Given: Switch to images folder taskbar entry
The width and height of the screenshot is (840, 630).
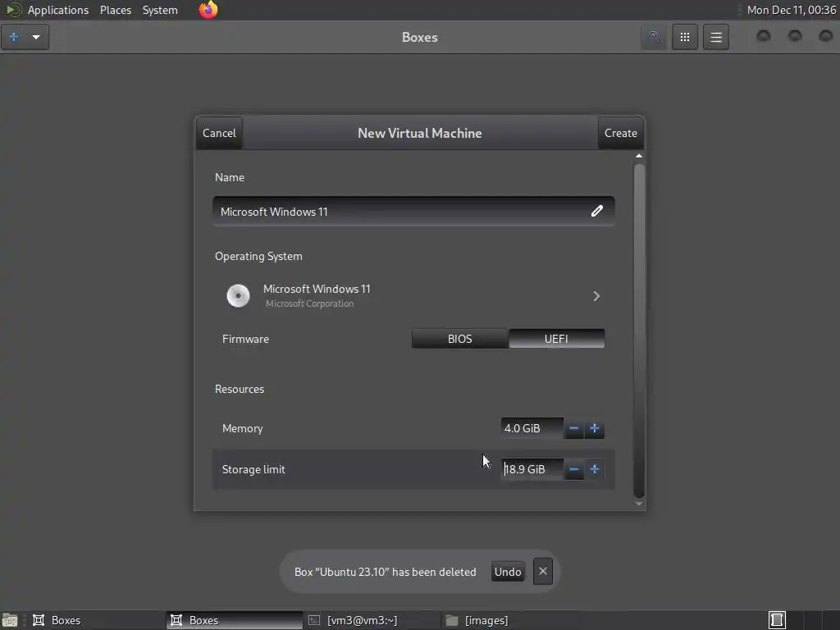Looking at the screenshot, I should [509, 620].
